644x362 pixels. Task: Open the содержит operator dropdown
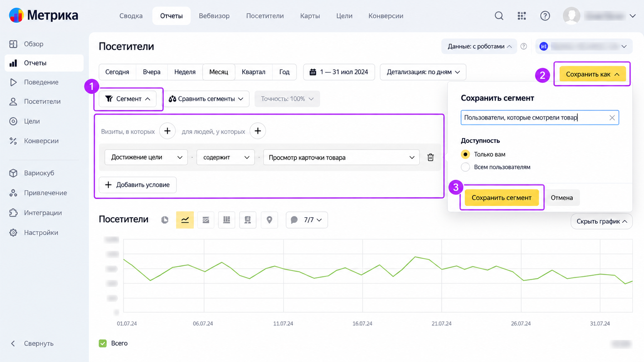pos(226,157)
